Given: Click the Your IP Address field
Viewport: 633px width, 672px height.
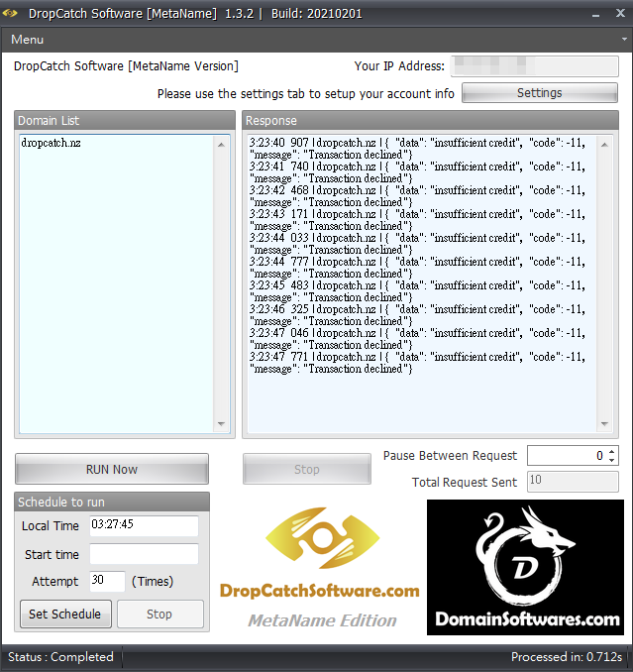Looking at the screenshot, I should click(534, 66).
